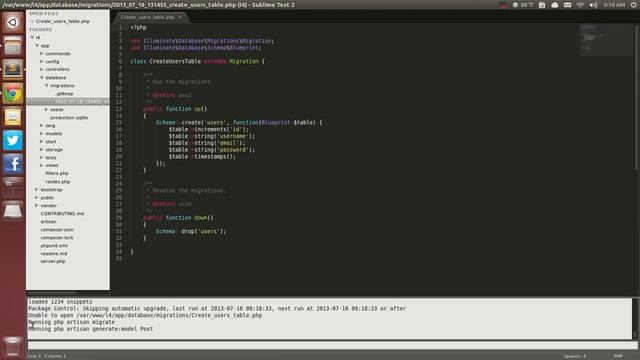Viewport: 640px width, 360px height.
Task: Click the 9:16 AM clock
Action: coord(614,5)
